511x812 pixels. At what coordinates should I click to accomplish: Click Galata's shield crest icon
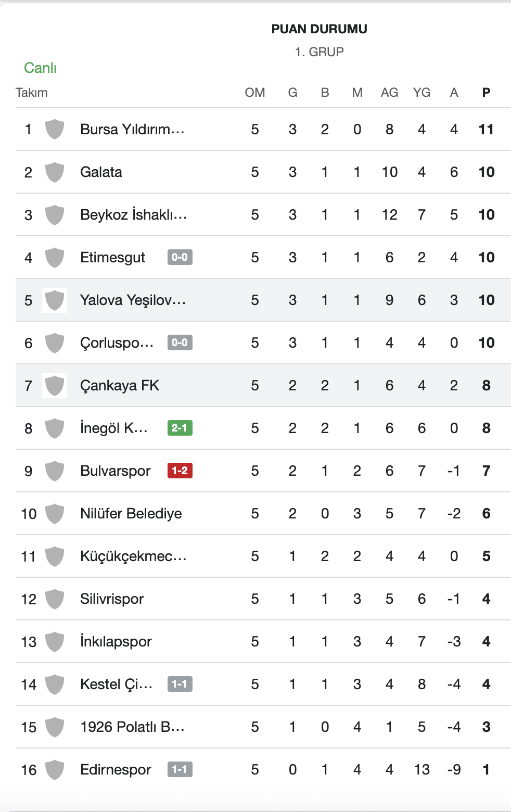55,172
